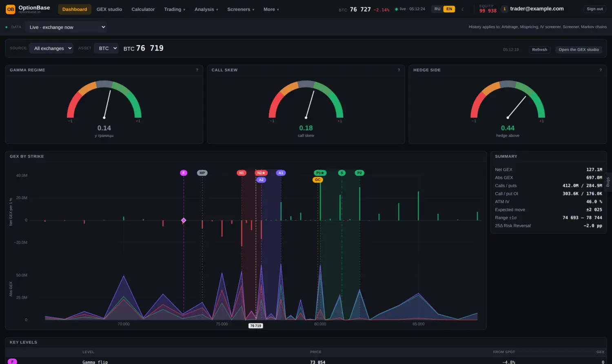The image size is (612, 364).
Task: Click the -2.14% change value in header
Action: pyautogui.click(x=381, y=10)
